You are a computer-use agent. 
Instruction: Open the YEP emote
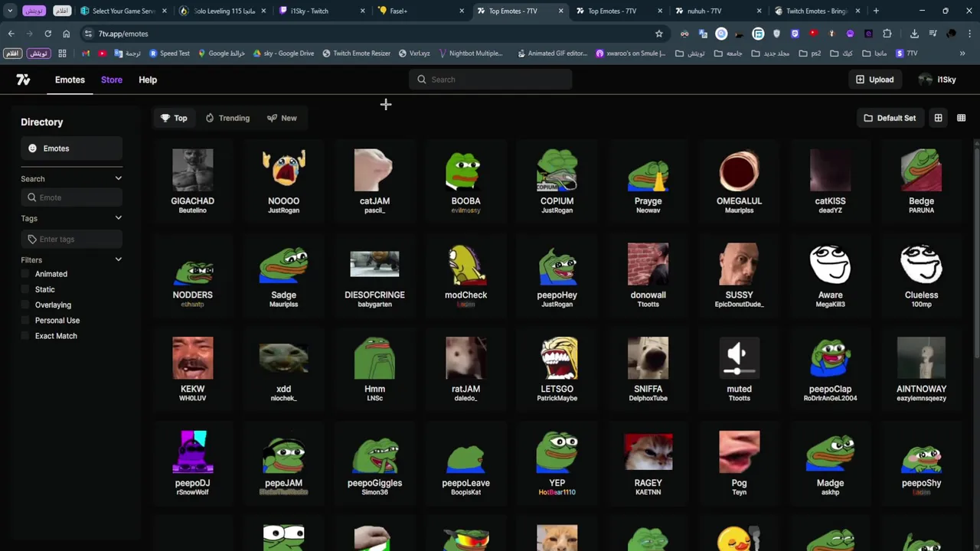(557, 464)
